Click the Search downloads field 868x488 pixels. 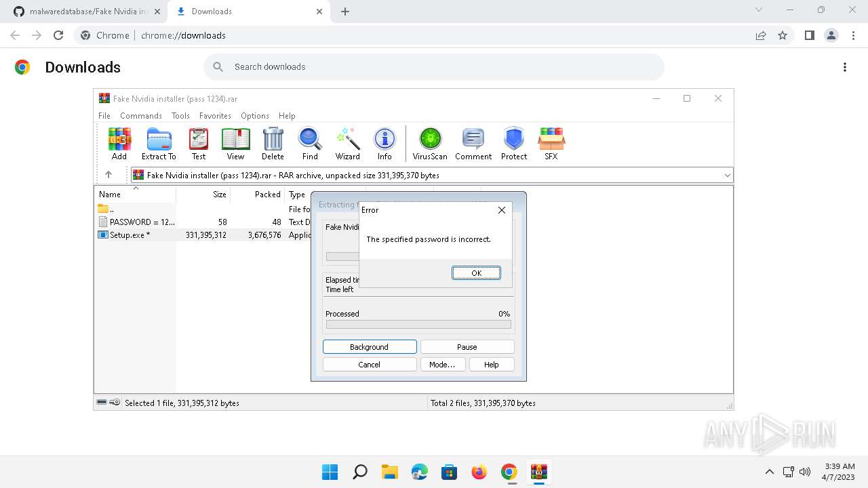434,67
